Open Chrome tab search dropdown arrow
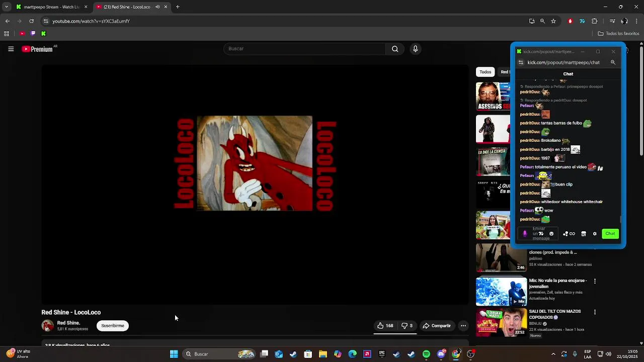The image size is (644, 362). (7, 7)
